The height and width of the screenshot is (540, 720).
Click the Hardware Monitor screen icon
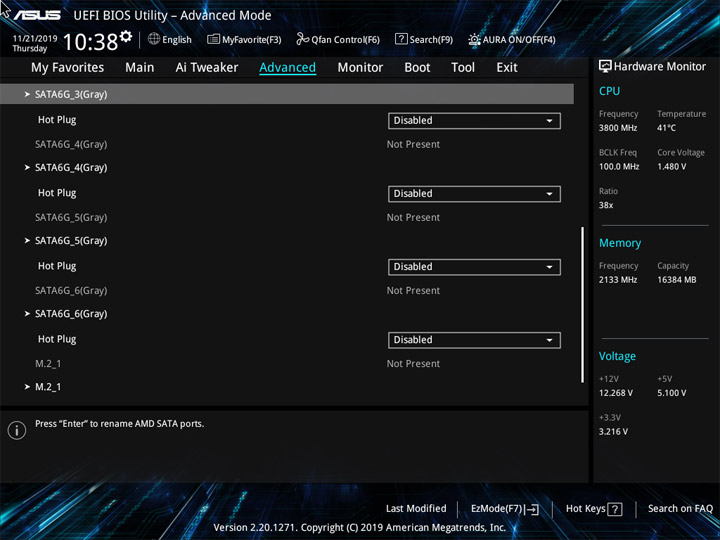605,67
